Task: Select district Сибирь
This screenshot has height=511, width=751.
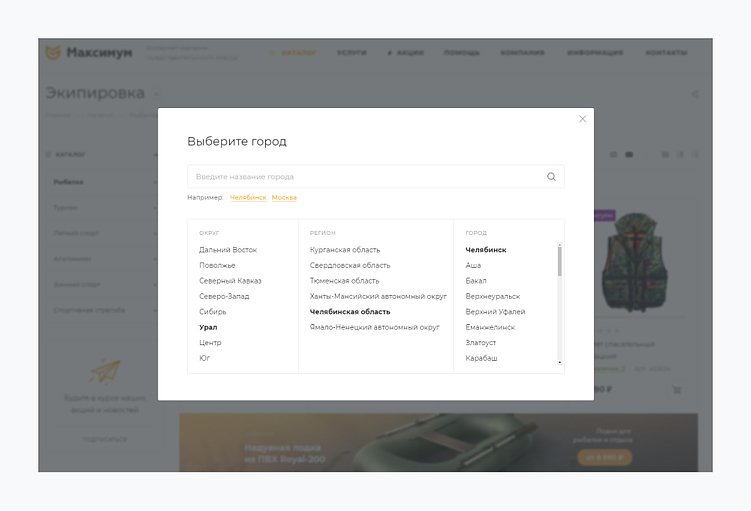Action: click(213, 312)
